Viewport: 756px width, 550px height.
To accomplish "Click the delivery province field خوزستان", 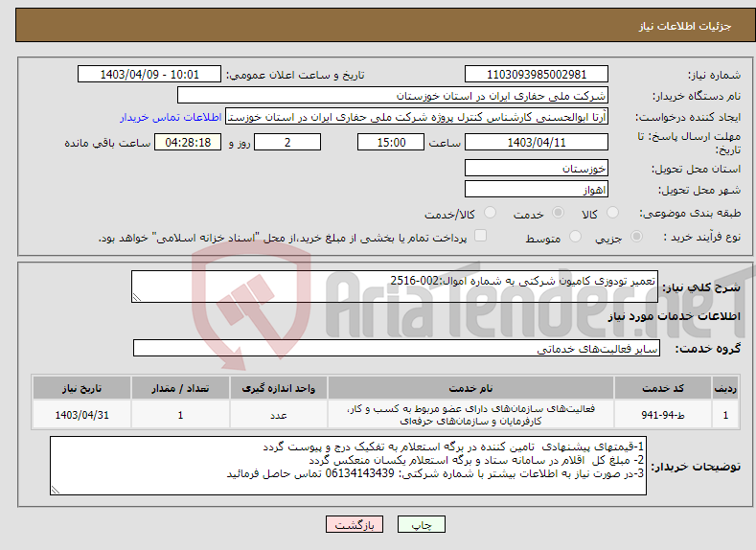I will 537,169.
